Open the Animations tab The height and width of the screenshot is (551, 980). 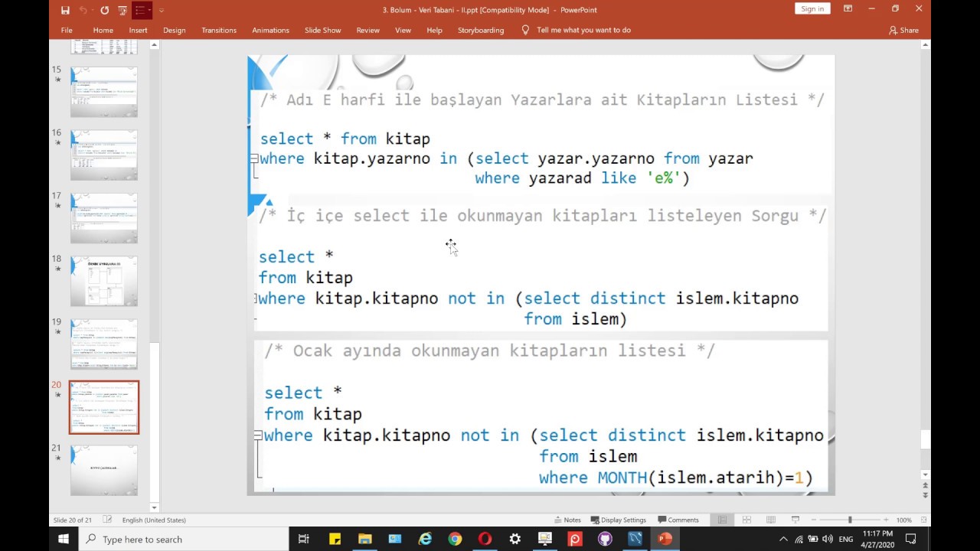(x=270, y=30)
